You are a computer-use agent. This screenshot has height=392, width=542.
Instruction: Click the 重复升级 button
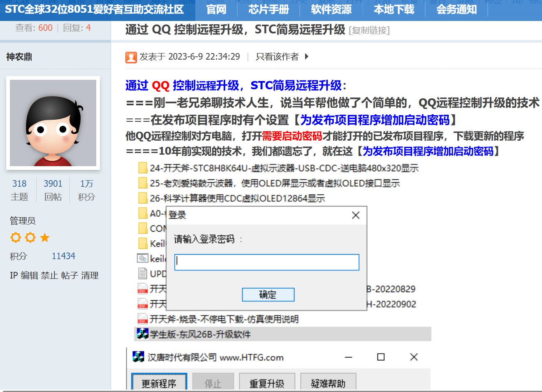pyautogui.click(x=267, y=383)
